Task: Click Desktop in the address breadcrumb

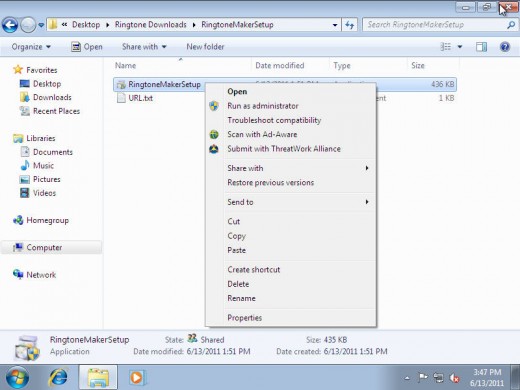Action: coord(86,25)
